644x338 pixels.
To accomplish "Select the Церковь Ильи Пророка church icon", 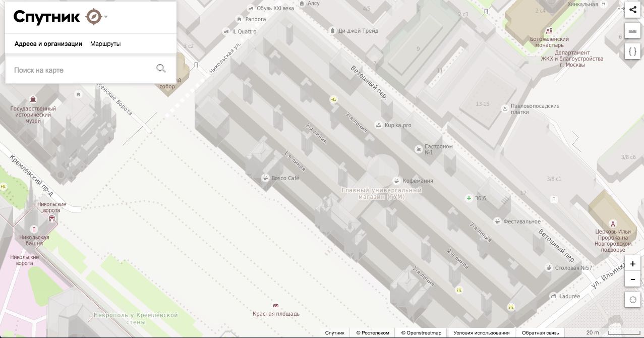I will click(x=613, y=223).
